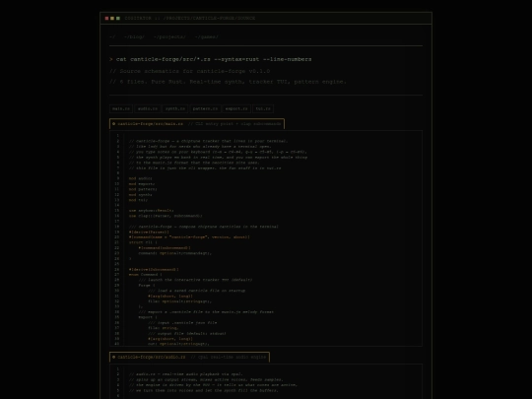Screen dimensions: 532x399
Task: Click the green window dot in title bar
Action: pos(118,19)
